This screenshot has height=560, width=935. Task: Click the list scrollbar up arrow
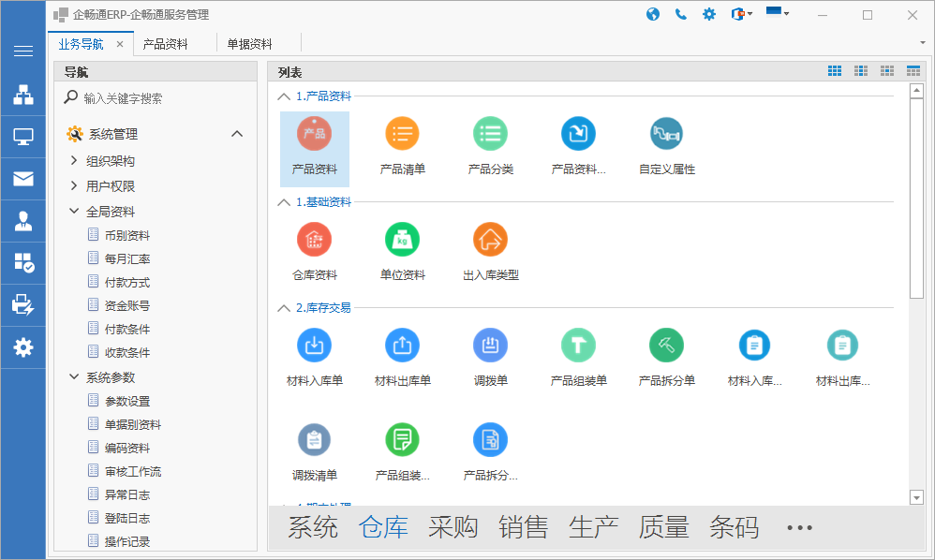pyautogui.click(x=916, y=91)
